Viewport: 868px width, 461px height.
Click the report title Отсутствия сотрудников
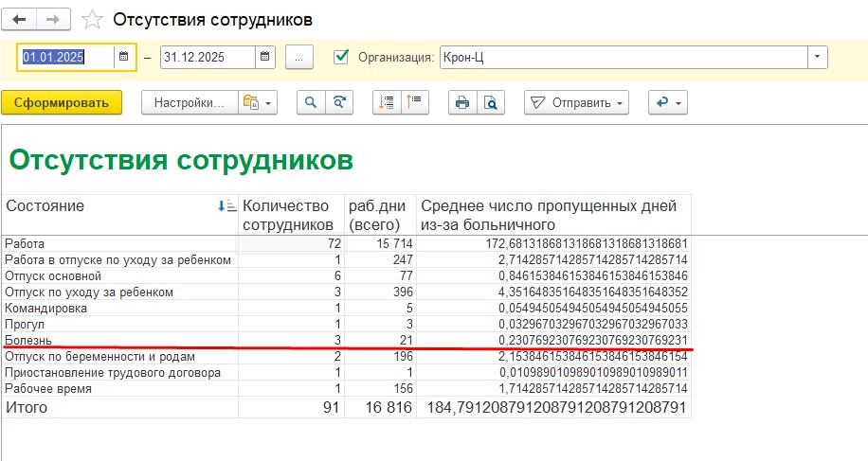pyautogui.click(x=181, y=160)
